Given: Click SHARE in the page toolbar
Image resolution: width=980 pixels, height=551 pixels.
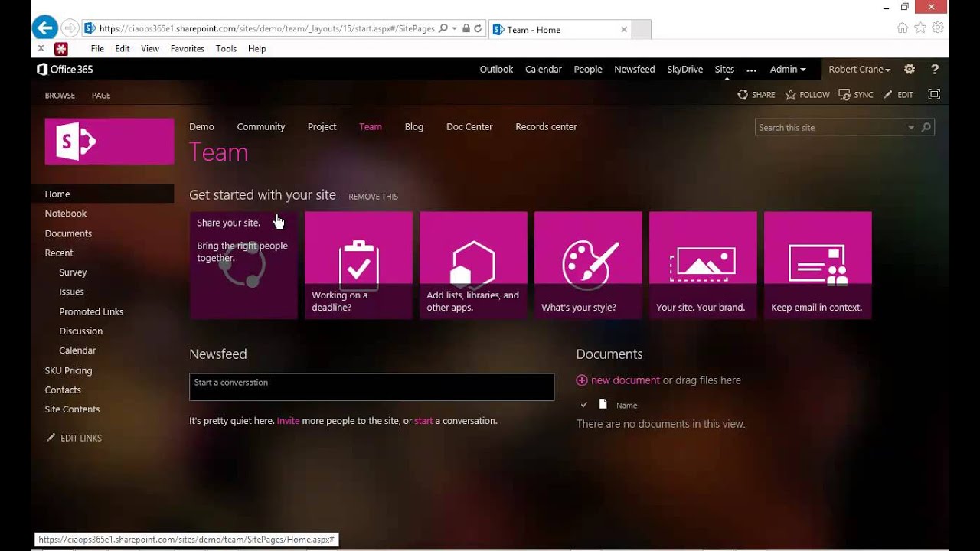Looking at the screenshot, I should pos(756,95).
